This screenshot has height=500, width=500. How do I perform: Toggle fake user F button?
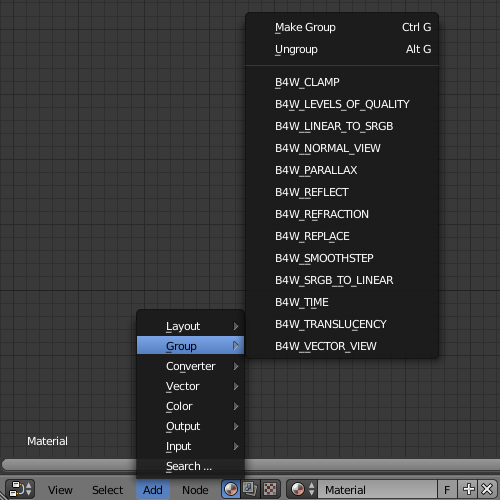pyautogui.click(x=447, y=489)
